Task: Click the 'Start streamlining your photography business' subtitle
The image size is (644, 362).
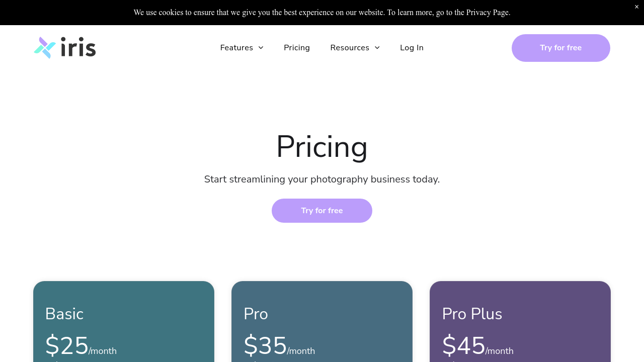Action: pyautogui.click(x=322, y=179)
